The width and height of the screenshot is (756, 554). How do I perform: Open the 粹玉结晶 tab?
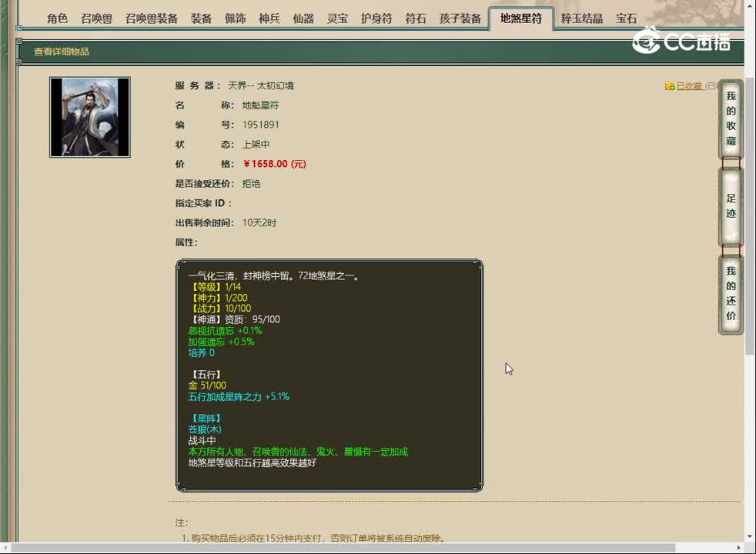pyautogui.click(x=581, y=18)
